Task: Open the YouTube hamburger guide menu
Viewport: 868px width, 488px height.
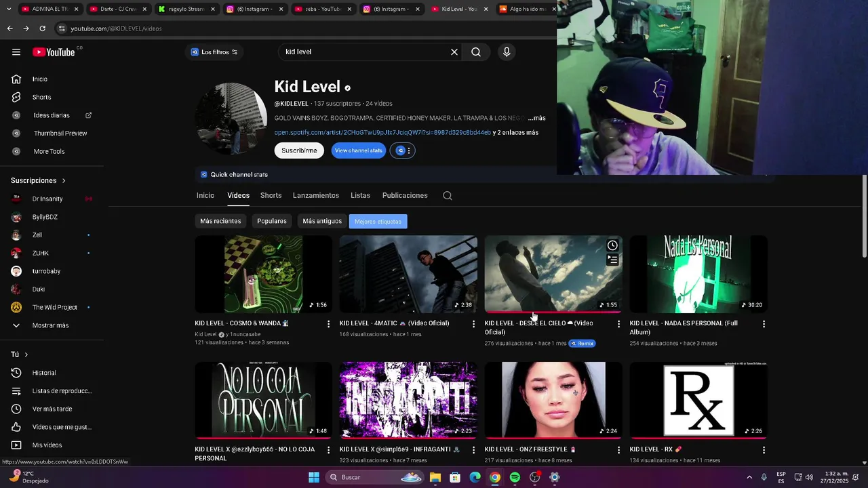Action: coord(16,52)
